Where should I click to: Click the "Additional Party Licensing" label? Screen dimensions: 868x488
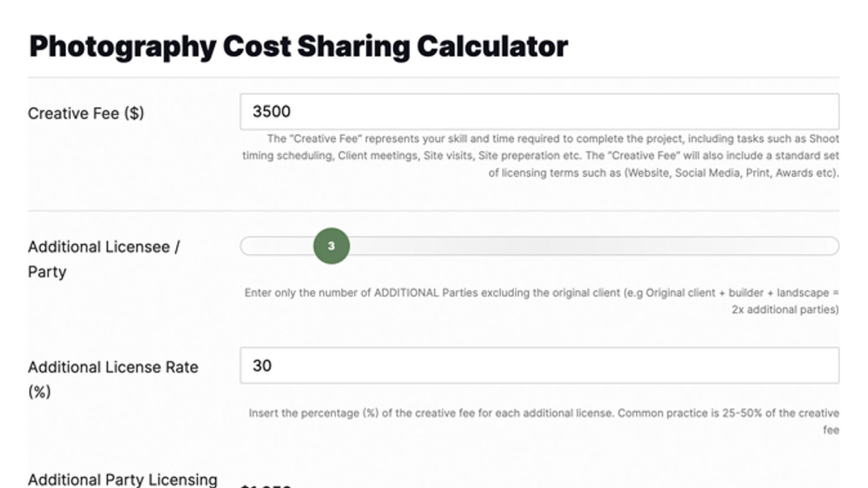(x=123, y=480)
